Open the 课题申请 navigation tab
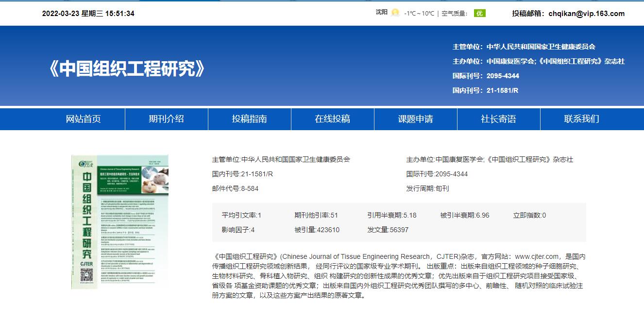This screenshot has height=322, width=644. tap(415, 119)
